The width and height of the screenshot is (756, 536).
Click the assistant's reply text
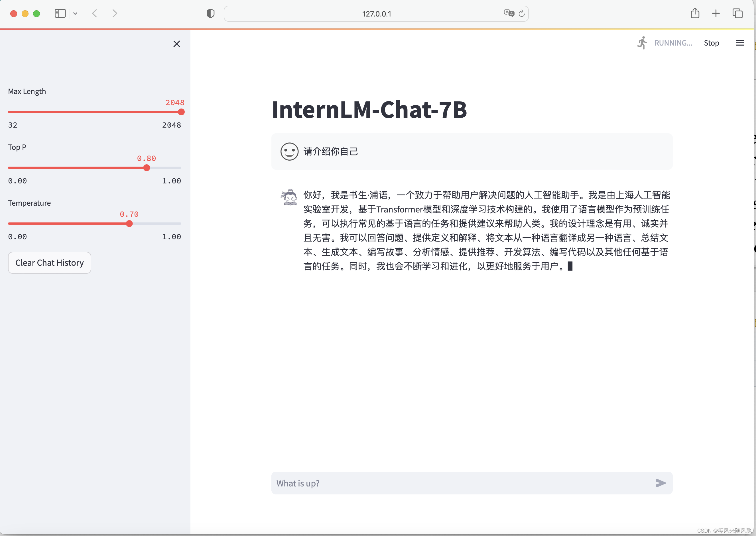click(487, 230)
